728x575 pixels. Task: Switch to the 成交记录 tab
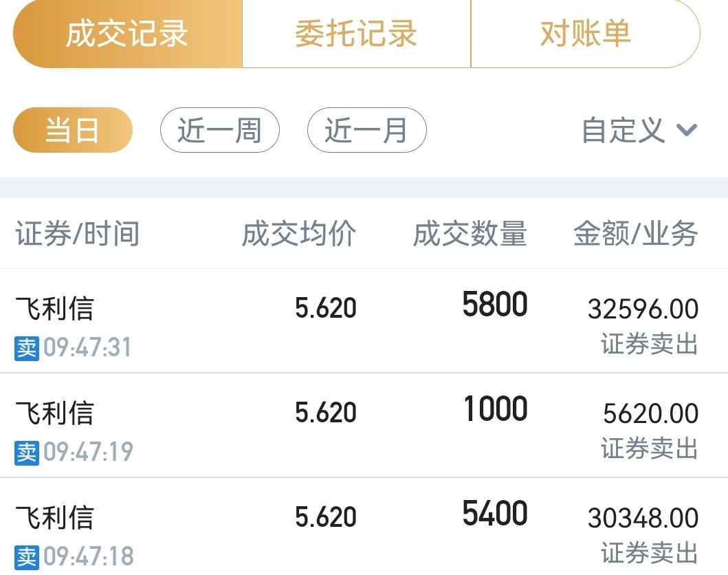[128, 34]
